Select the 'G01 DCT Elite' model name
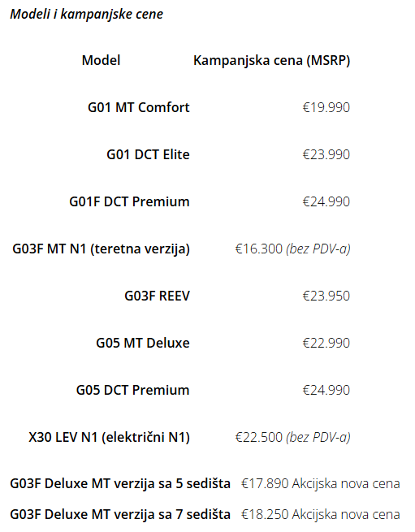 coord(149,154)
